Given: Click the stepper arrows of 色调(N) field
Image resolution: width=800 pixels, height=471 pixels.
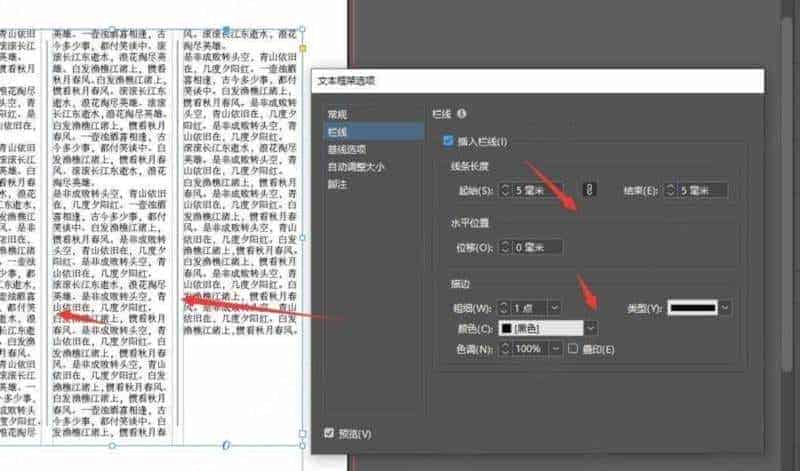Looking at the screenshot, I should tap(506, 349).
